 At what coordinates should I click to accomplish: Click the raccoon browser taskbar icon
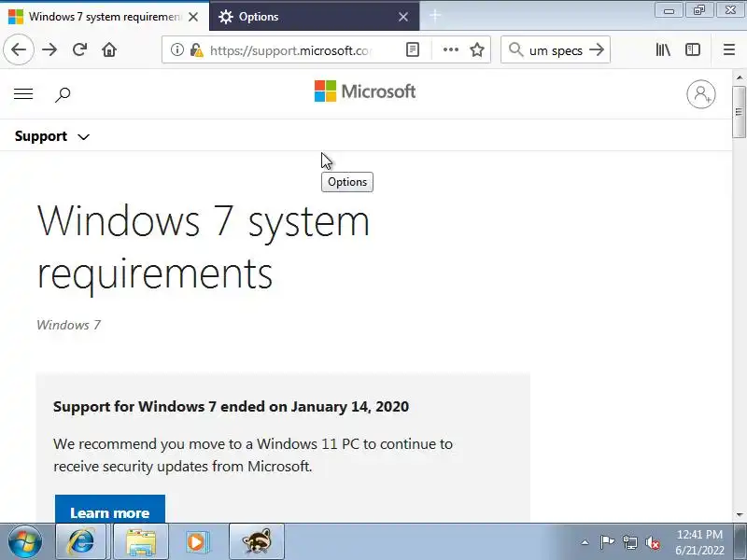[x=257, y=541]
